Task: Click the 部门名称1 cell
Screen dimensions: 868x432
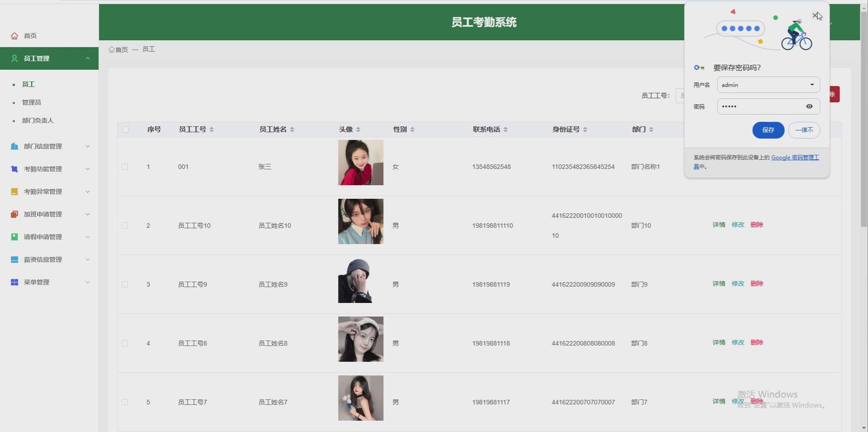Action: pos(646,167)
